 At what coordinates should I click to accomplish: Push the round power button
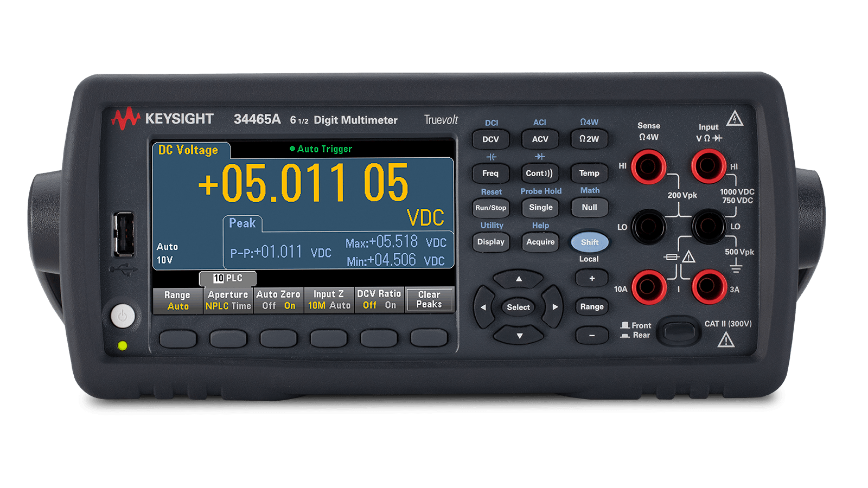coord(123,316)
